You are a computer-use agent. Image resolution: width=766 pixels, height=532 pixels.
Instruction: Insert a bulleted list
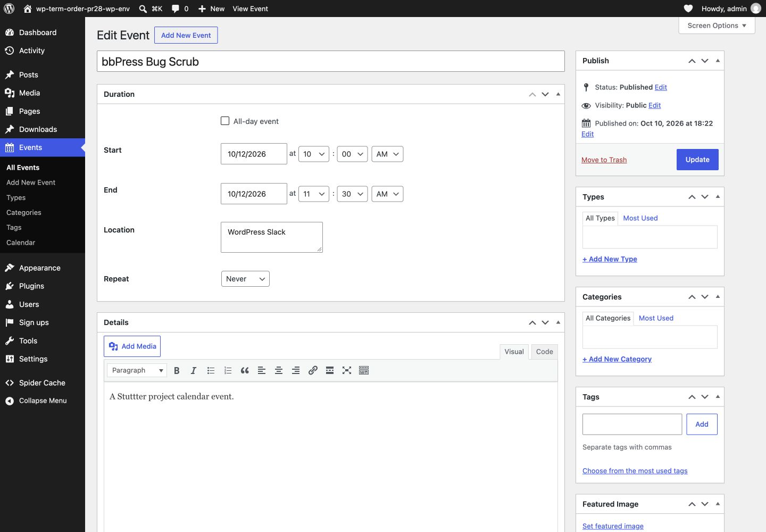(x=211, y=370)
